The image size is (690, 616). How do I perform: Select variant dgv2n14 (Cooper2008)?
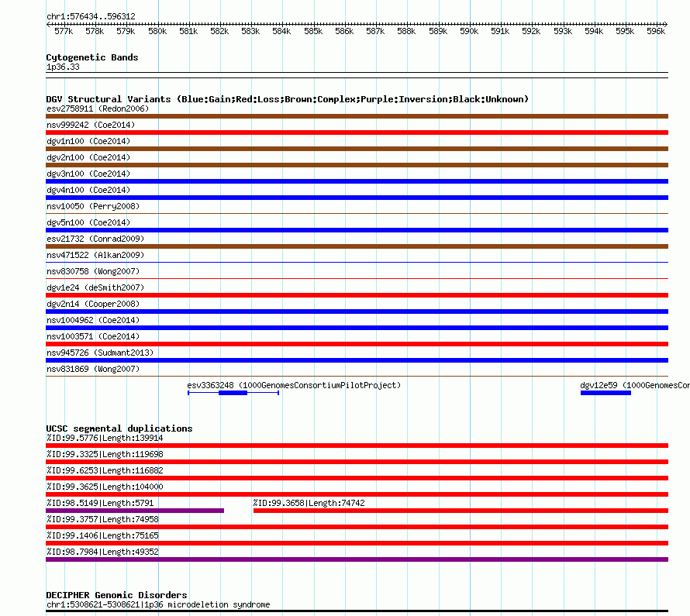coord(93,304)
